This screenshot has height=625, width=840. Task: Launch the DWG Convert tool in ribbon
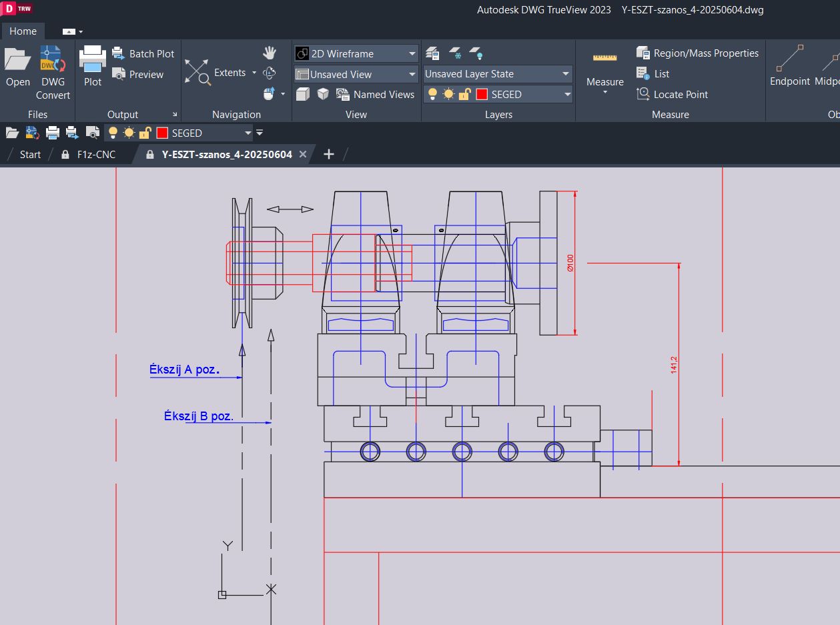(x=53, y=72)
